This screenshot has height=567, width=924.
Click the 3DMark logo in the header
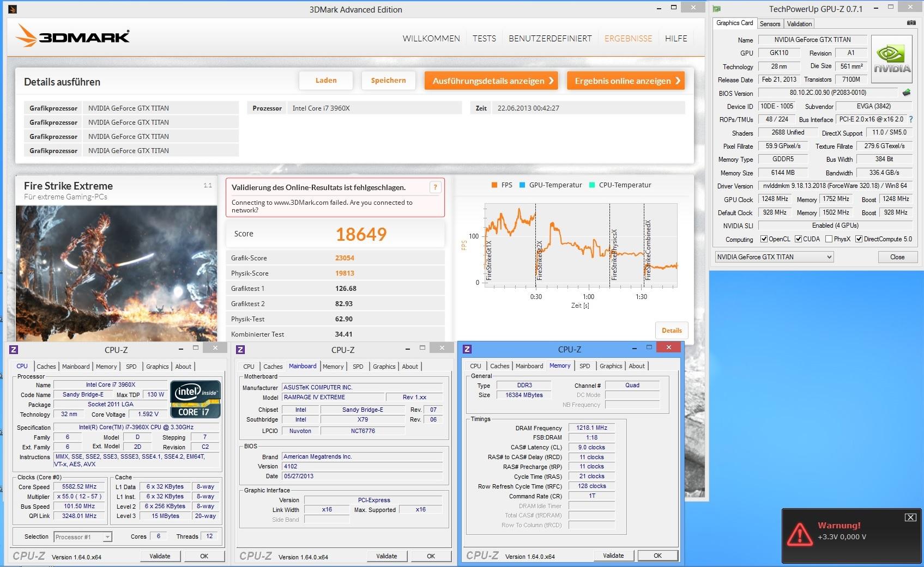pyautogui.click(x=73, y=36)
